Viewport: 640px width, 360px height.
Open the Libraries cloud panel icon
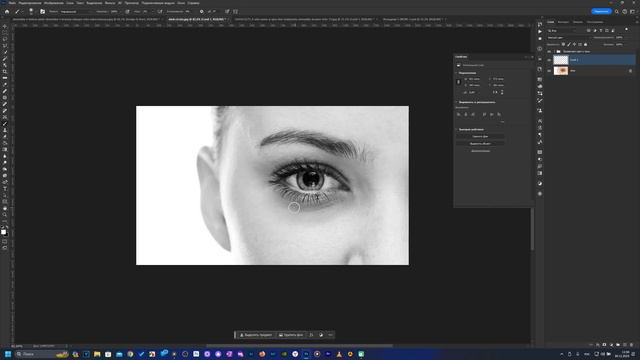point(540,86)
